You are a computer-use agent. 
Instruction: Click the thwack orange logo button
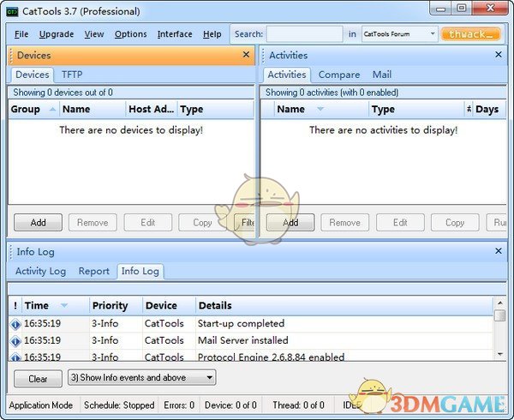click(x=470, y=34)
